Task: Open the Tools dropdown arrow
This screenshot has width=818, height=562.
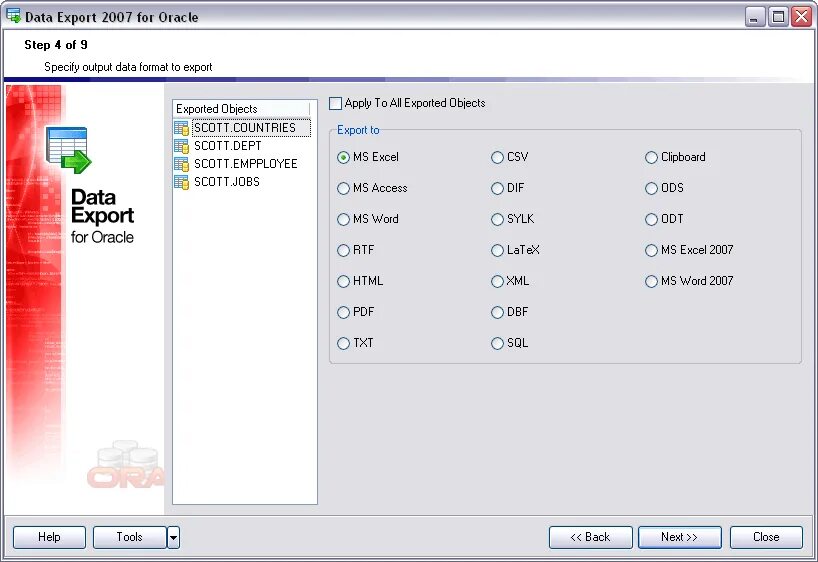Action: pos(174,537)
